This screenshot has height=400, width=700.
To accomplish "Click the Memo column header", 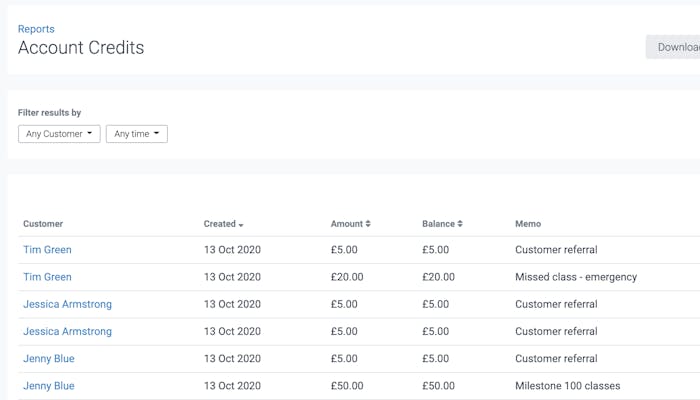I will click(528, 224).
